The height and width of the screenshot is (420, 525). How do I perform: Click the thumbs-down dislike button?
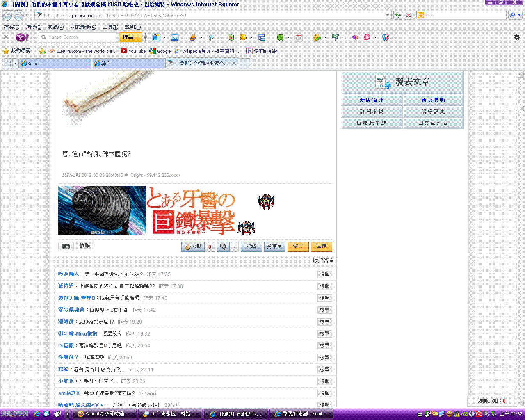tap(223, 247)
